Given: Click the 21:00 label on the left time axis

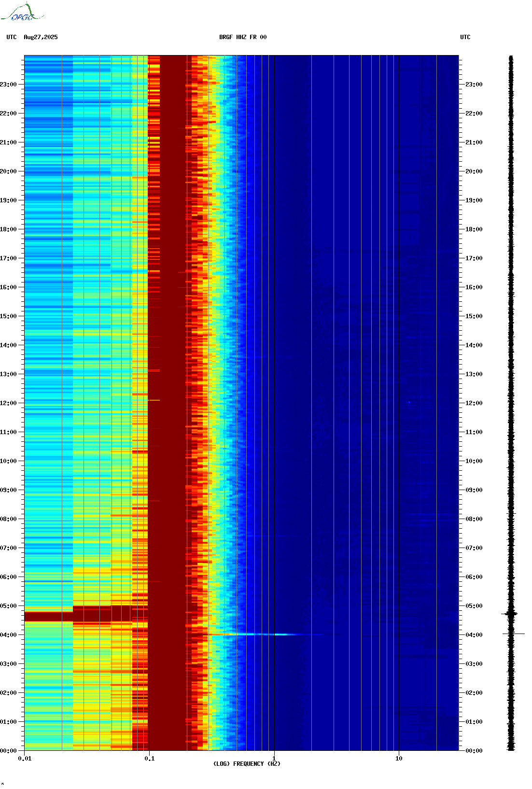Looking at the screenshot, I should pos(8,142).
